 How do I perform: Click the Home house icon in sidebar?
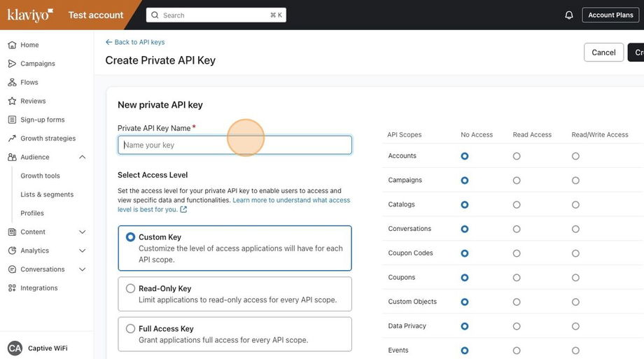pos(12,45)
